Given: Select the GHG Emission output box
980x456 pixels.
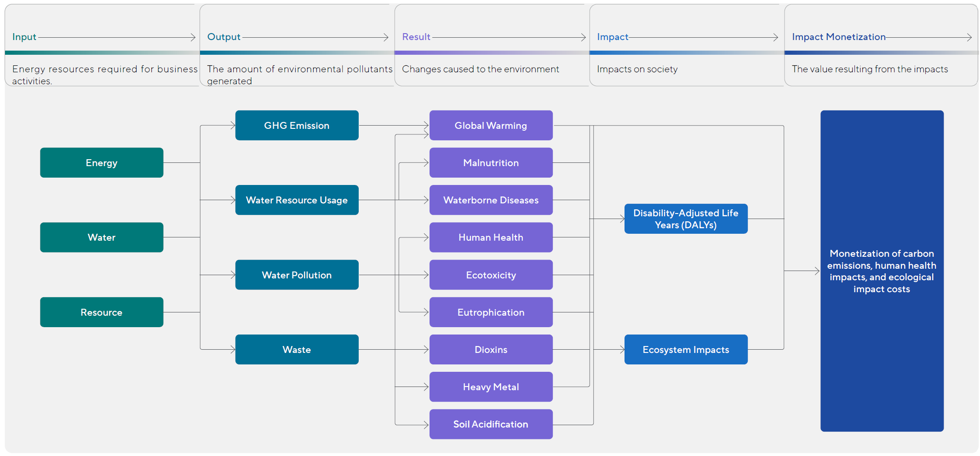Looking at the screenshot, I should (x=297, y=125).
